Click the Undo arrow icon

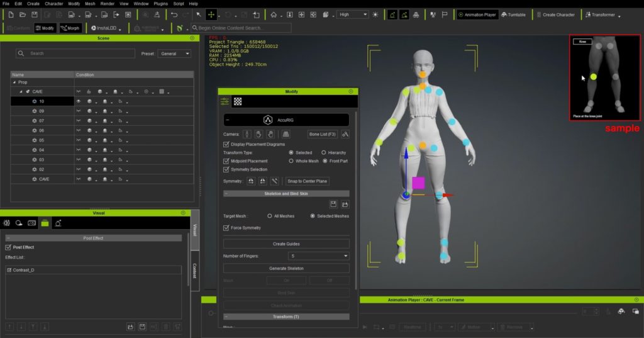tap(174, 14)
